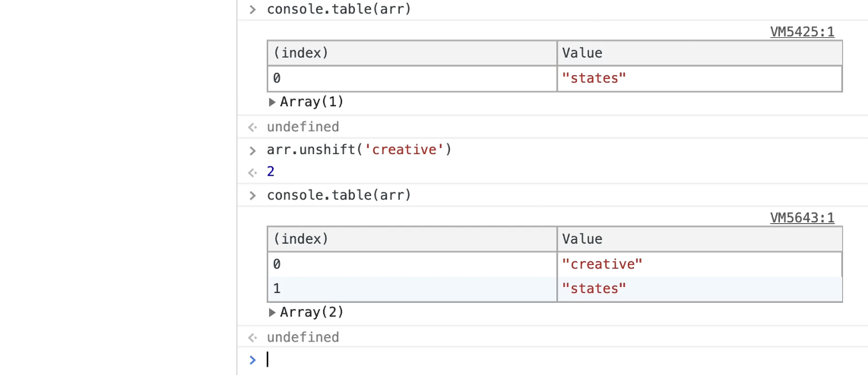
Task: Sort first table by Value header
Action: click(x=699, y=53)
